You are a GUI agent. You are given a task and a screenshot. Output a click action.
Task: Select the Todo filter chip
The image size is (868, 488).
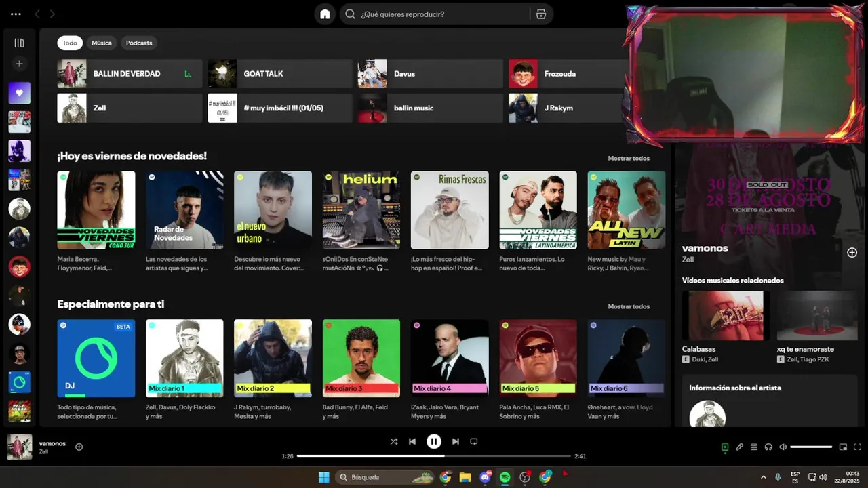[x=70, y=43]
